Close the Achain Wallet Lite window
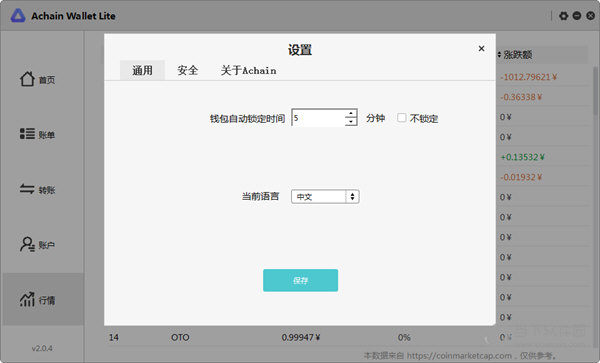 point(591,16)
